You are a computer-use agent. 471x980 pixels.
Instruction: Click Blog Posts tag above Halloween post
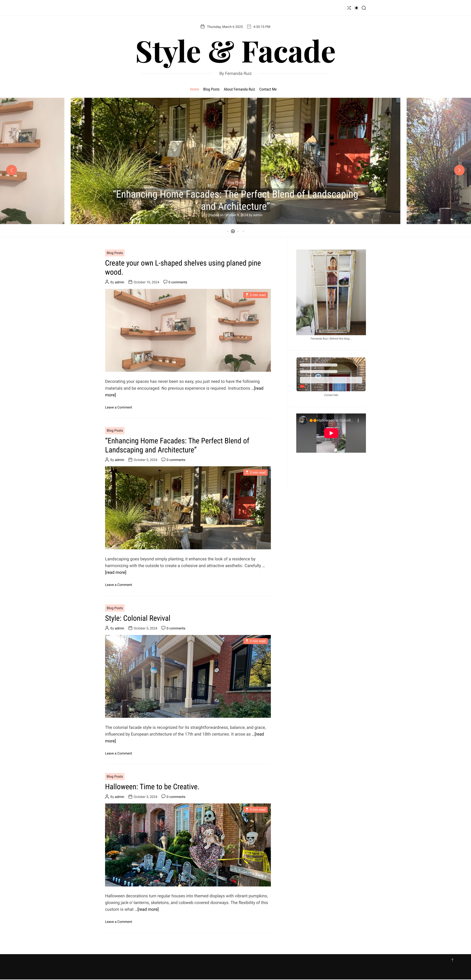click(x=115, y=776)
